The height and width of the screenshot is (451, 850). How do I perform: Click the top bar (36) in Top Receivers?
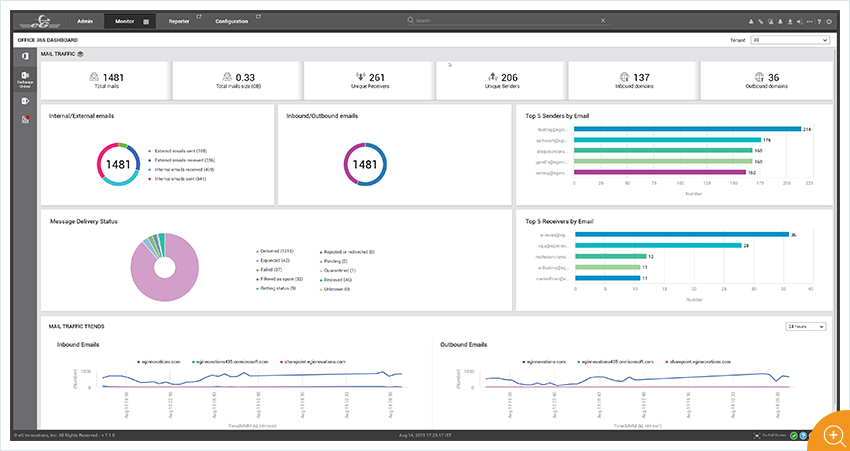pyautogui.click(x=682, y=234)
